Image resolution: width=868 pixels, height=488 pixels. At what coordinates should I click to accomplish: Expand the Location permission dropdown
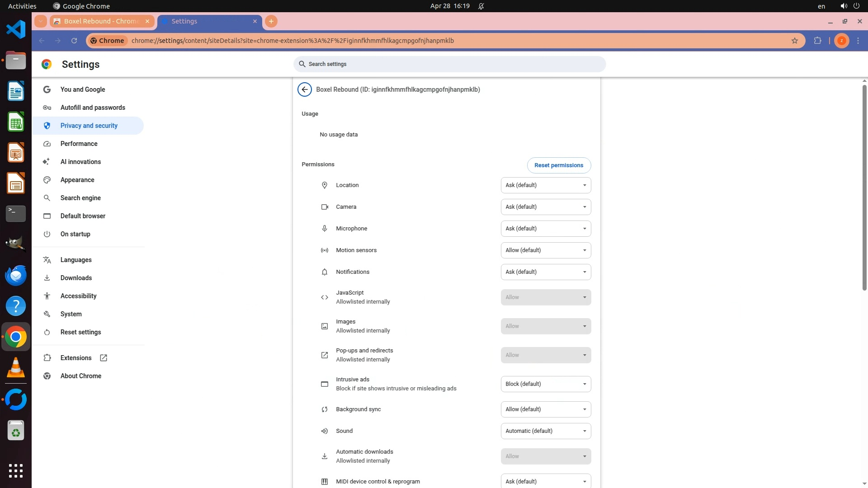tap(546, 185)
